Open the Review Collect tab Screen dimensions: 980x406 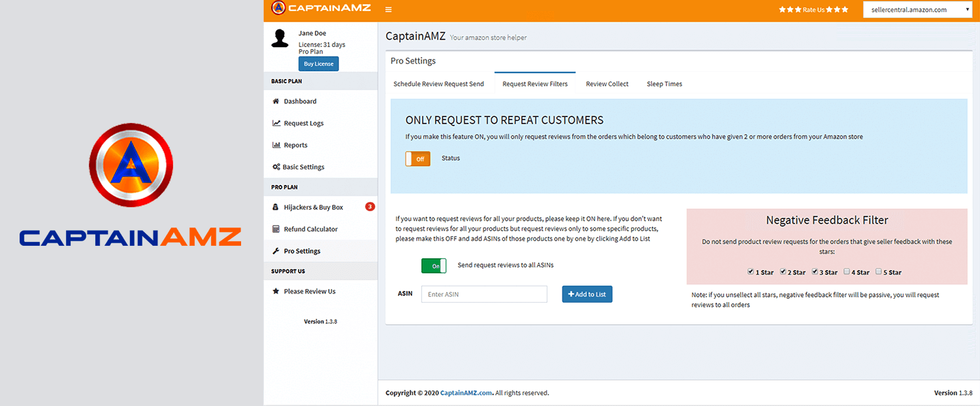pyautogui.click(x=607, y=84)
